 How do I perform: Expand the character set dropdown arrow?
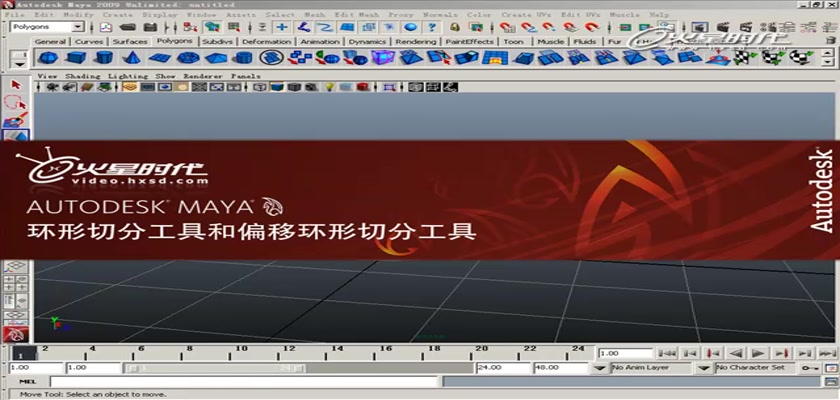pos(704,368)
